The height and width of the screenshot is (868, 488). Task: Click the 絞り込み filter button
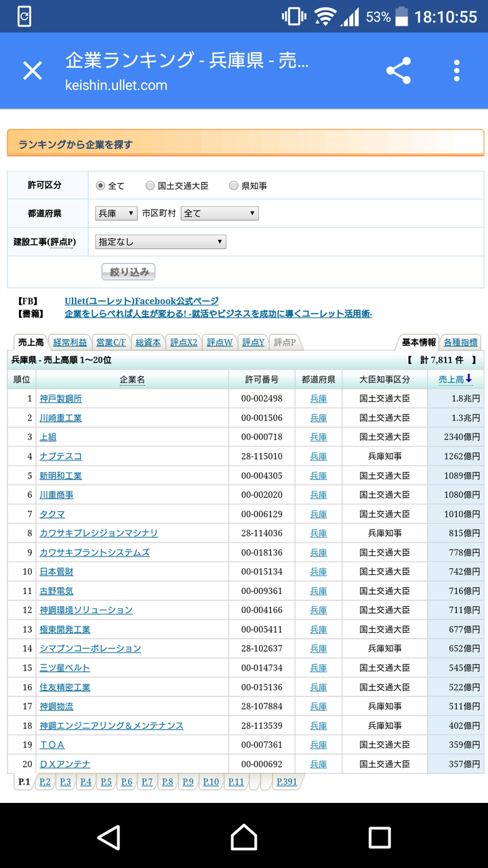pyautogui.click(x=129, y=272)
